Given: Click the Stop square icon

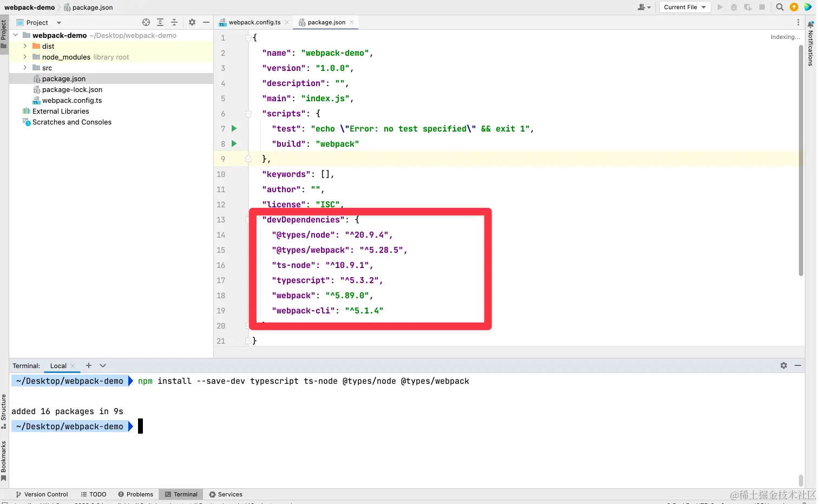Looking at the screenshot, I should [762, 7].
